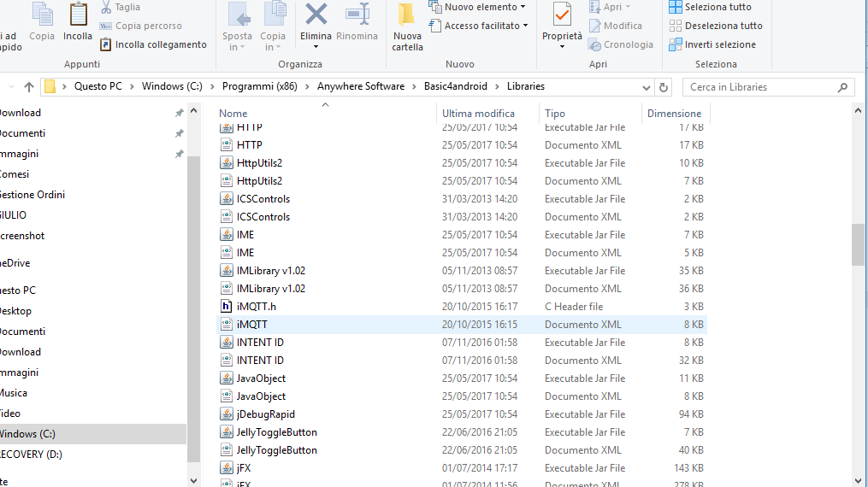This screenshot has width=868, height=487.
Task: Open the Apri dropdown
Action: pos(610,7)
